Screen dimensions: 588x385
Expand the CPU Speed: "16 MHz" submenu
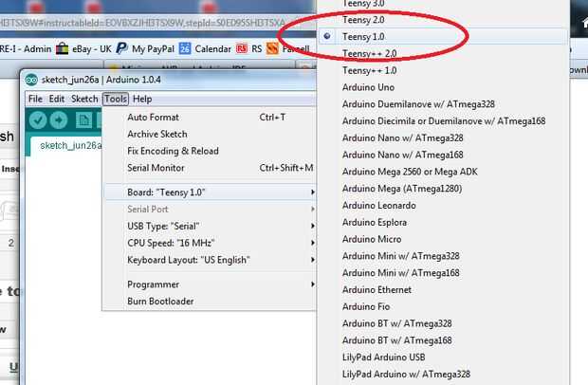(210, 243)
